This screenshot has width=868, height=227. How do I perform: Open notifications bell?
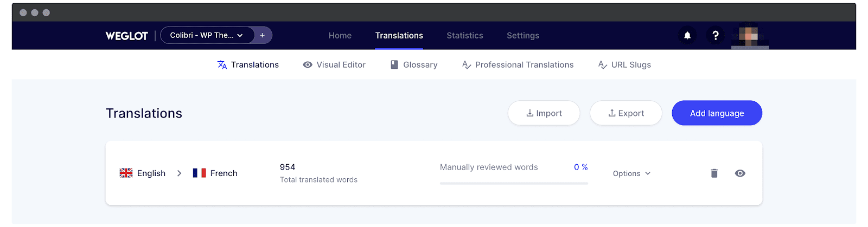687,35
